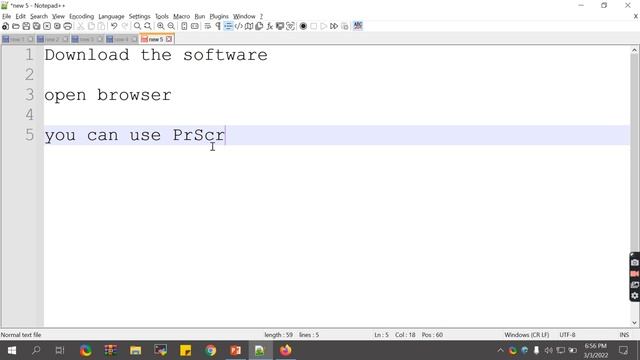The width and height of the screenshot is (640, 360).
Task: Click the Close All toolbar icon
Action: point(57,26)
